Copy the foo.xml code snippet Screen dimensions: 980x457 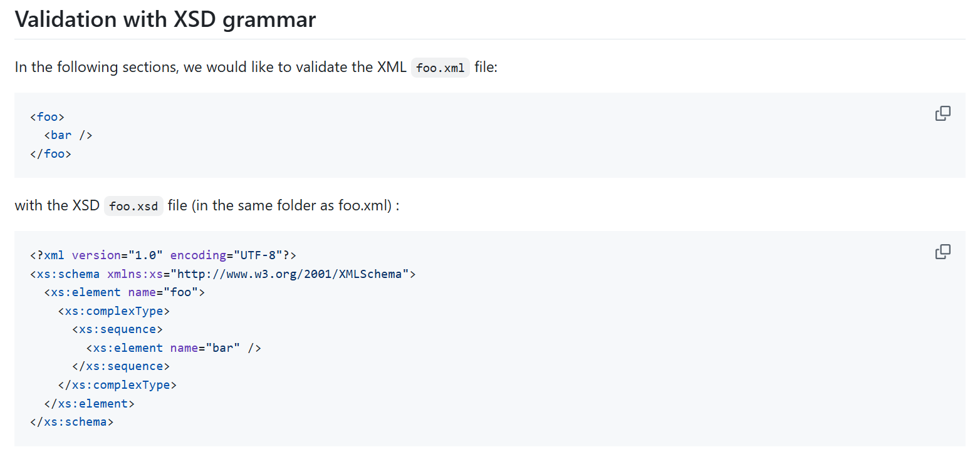coord(942,113)
